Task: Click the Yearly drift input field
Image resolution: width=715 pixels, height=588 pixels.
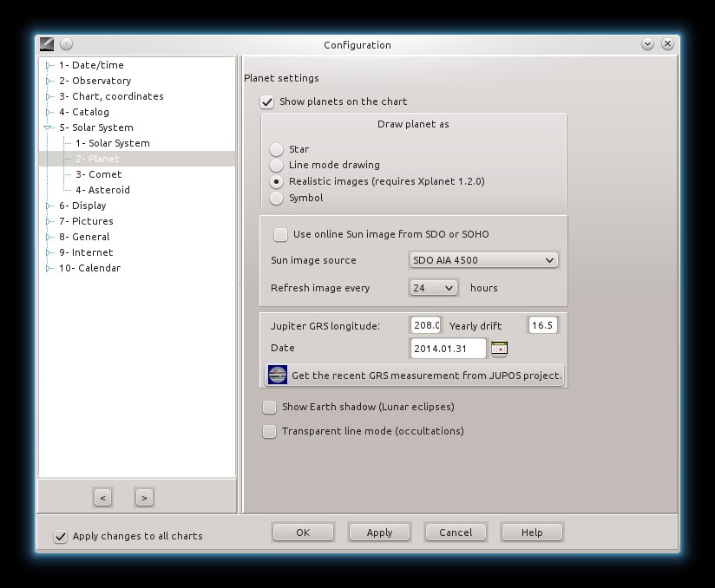Action: coord(542,325)
